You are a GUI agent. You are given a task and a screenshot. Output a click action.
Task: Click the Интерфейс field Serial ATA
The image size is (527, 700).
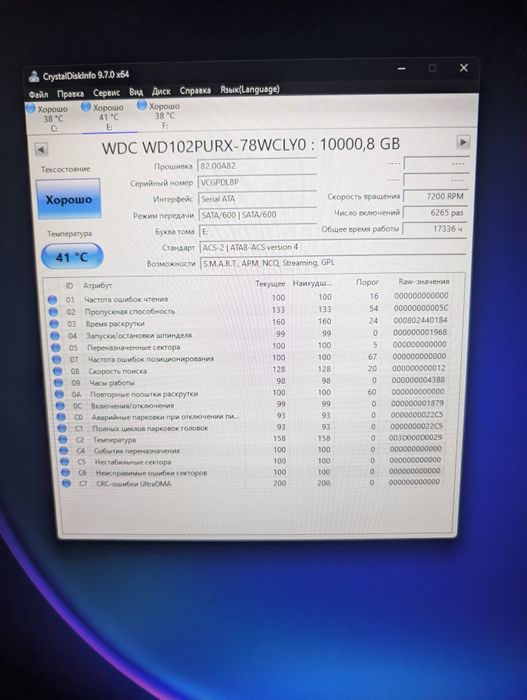[257, 199]
